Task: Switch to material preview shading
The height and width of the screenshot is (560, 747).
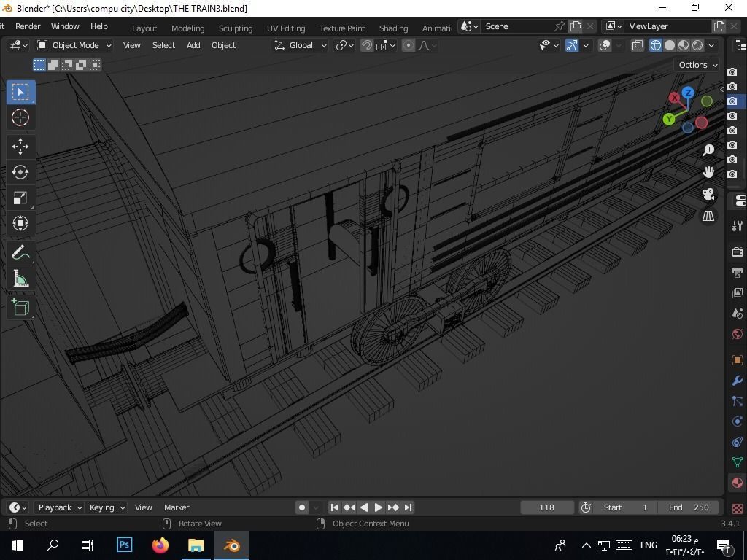Action: coord(683,45)
